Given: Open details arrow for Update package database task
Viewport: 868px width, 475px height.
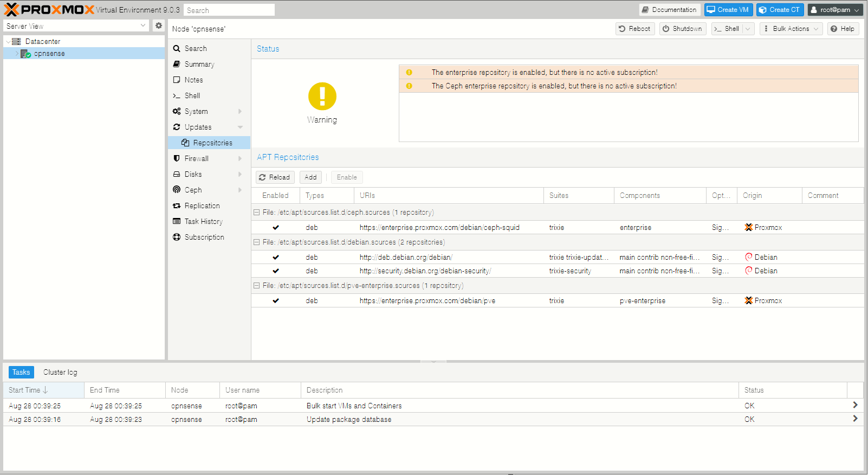Looking at the screenshot, I should [x=855, y=419].
